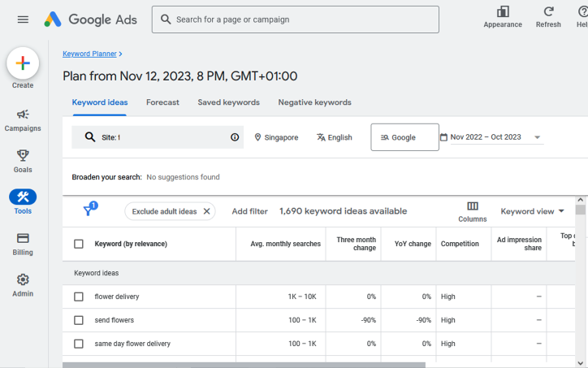588x368 pixels.
Task: Expand the date range dropdown arrow
Action: point(537,137)
